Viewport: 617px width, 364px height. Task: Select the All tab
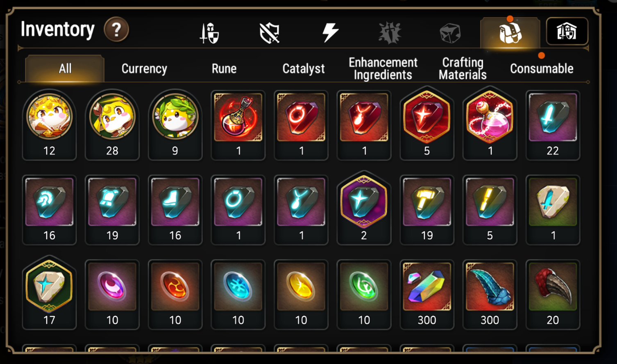[x=65, y=68]
